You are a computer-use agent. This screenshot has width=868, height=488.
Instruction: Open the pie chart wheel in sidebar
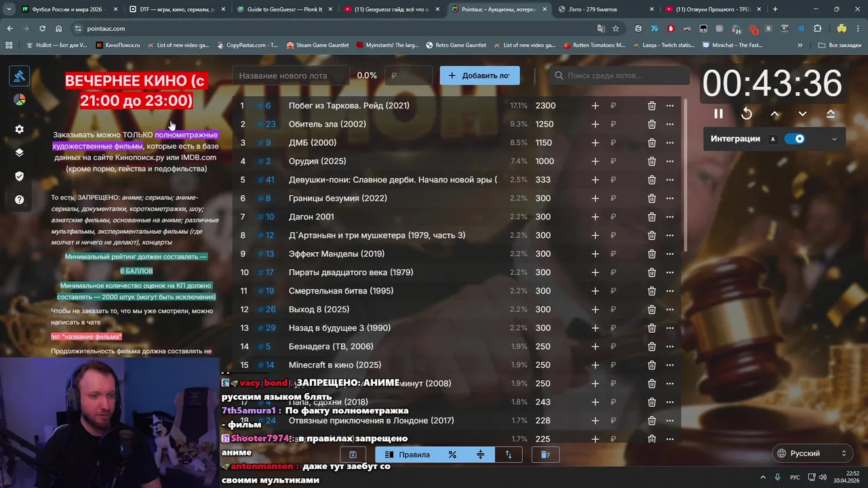coord(19,100)
